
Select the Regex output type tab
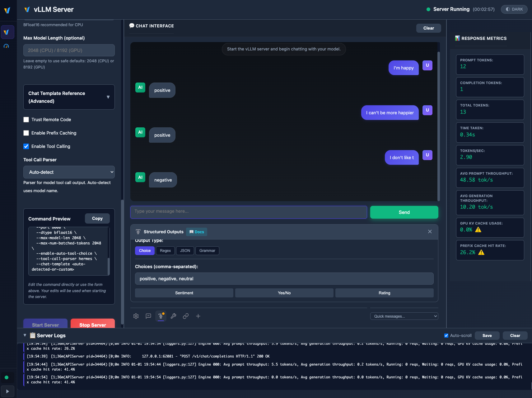tap(165, 251)
